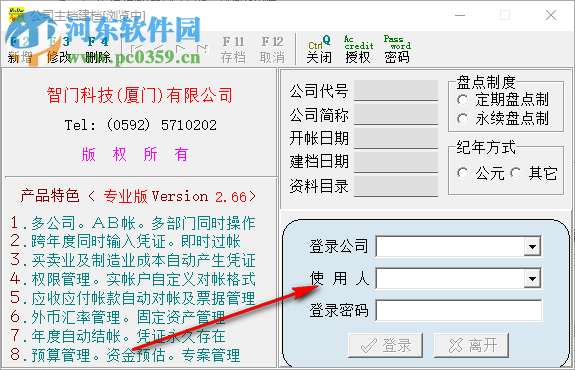The height and width of the screenshot is (370, 575).
Task: Click feature line 6 外币汇率管理
Action: point(118,317)
